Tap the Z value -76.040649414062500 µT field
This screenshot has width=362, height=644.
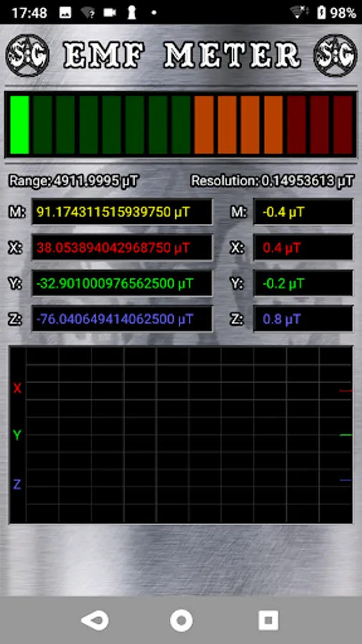[122, 318]
